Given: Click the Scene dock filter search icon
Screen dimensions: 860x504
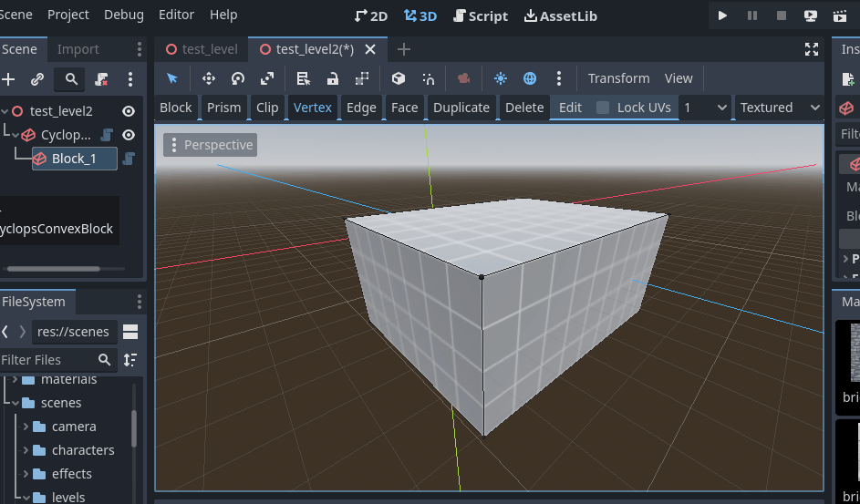Looking at the screenshot, I should click(x=71, y=79).
